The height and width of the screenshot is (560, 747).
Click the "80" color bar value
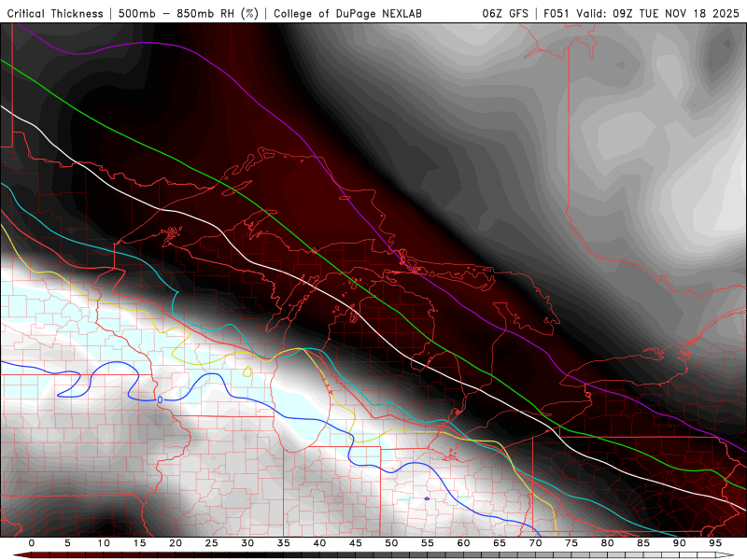pyautogui.click(x=607, y=543)
